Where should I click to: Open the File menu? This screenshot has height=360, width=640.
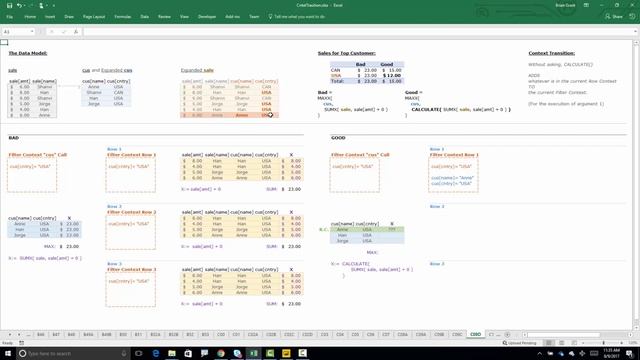(x=9, y=17)
